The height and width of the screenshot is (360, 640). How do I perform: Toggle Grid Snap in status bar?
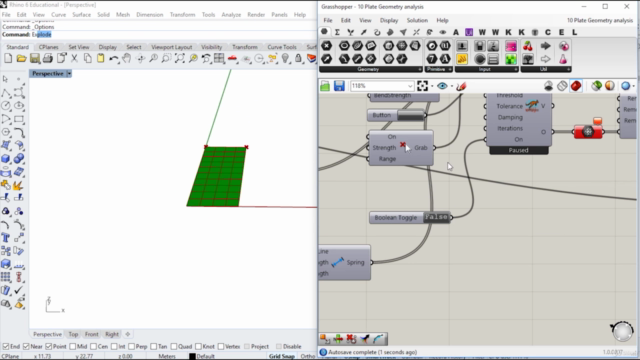(282, 356)
